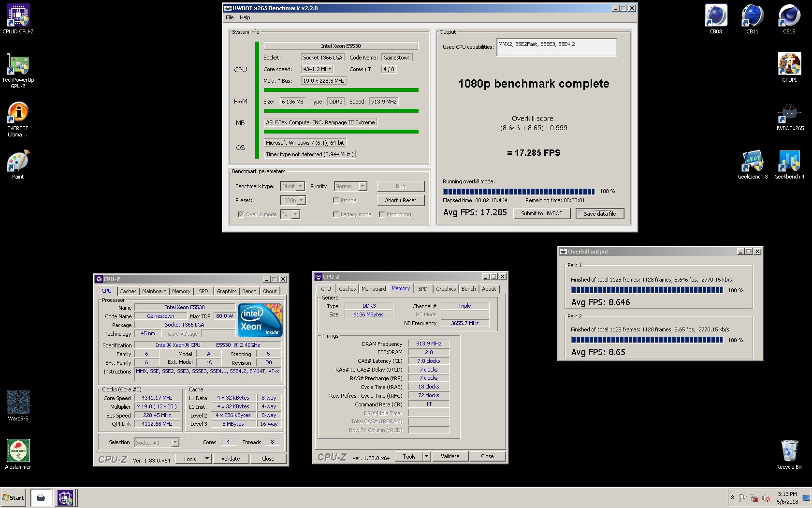Open the Preset 1080p dropdown
The height and width of the screenshot is (508, 812).
tap(293, 200)
